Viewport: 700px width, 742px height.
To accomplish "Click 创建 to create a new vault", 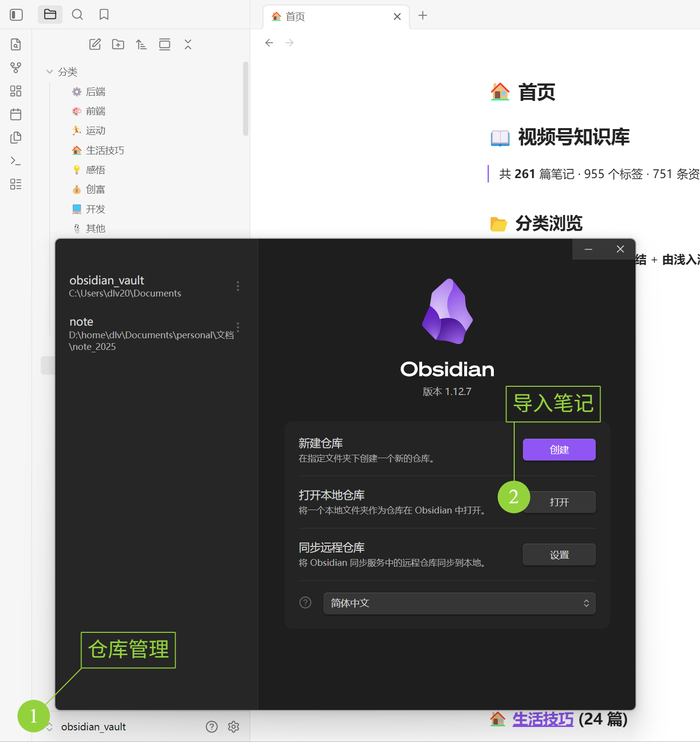I will [x=559, y=449].
